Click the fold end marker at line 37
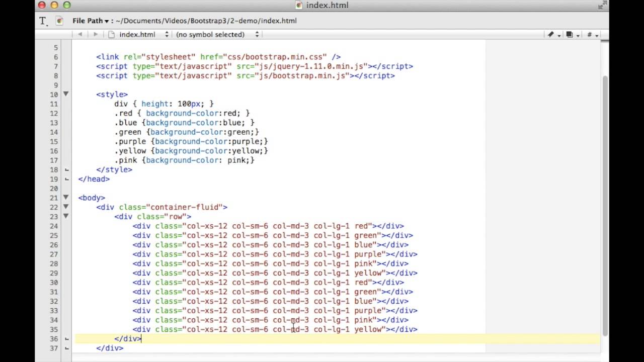 pos(66,348)
